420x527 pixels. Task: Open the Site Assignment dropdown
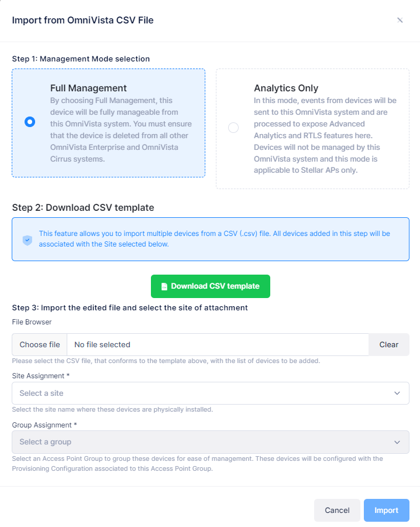211,393
